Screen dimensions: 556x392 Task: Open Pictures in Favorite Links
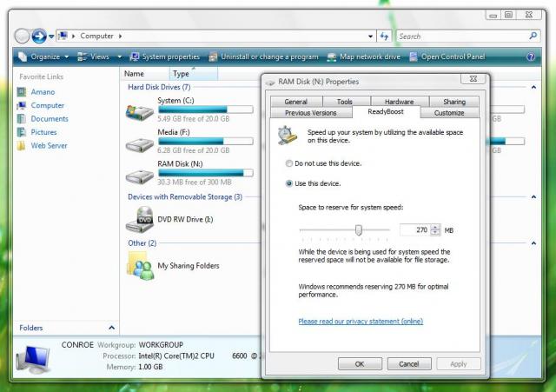coord(43,132)
